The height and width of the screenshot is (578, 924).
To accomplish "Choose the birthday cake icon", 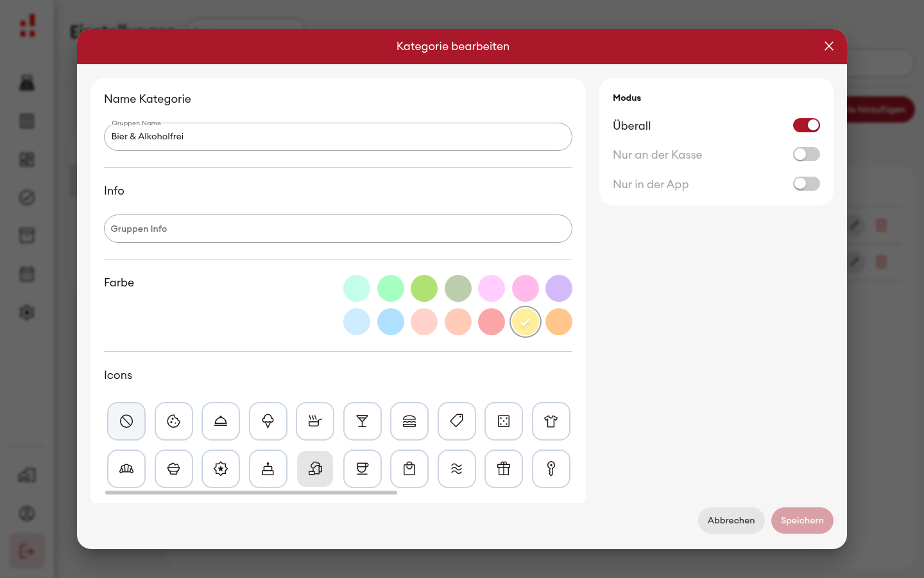I will tap(268, 469).
